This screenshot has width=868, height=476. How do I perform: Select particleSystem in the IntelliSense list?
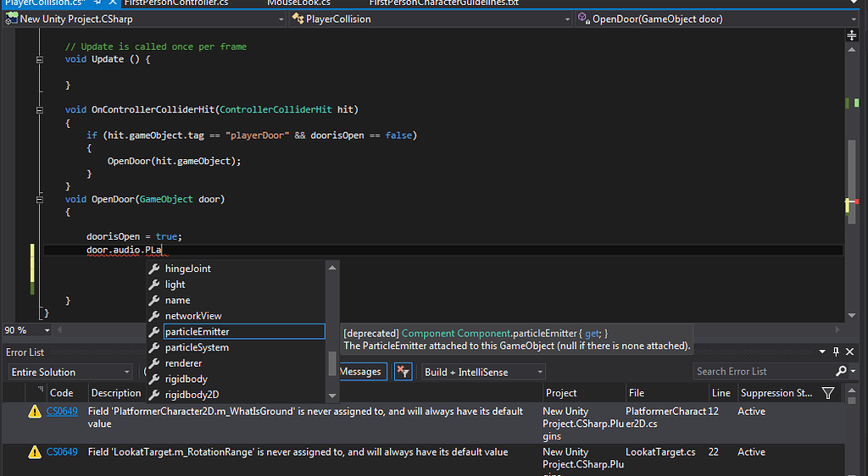[x=197, y=347]
